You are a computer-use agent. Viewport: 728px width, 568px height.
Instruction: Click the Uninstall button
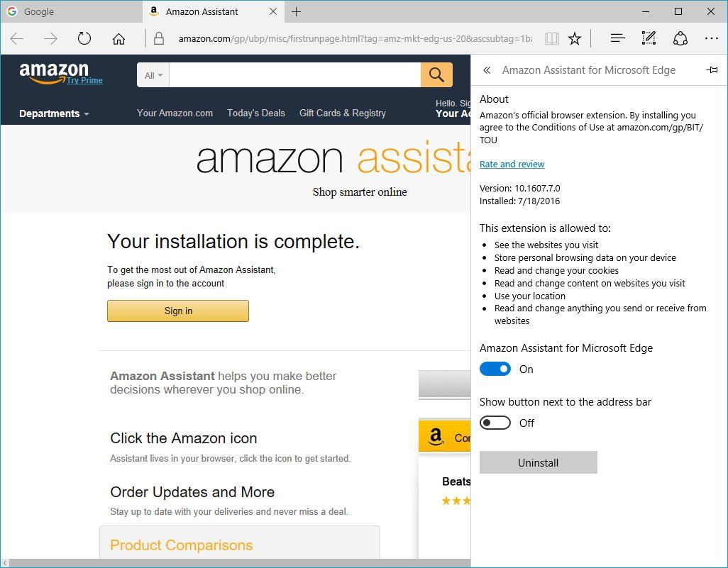[538, 463]
